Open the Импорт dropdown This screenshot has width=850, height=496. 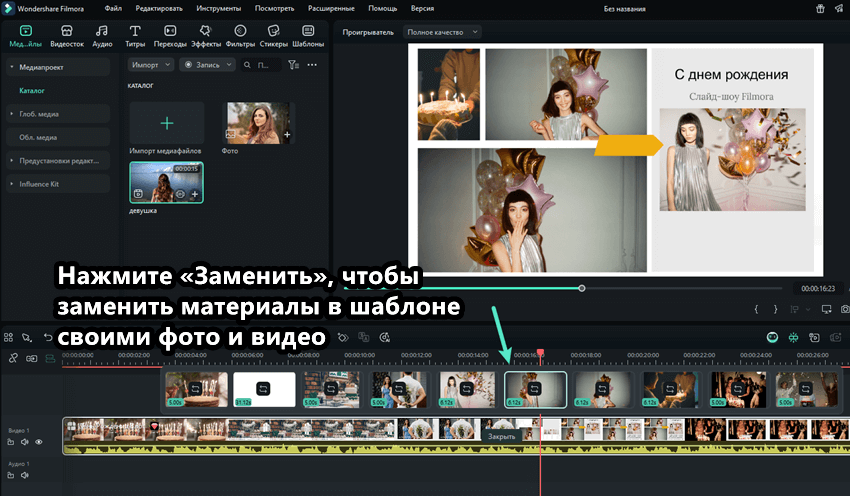tap(151, 65)
